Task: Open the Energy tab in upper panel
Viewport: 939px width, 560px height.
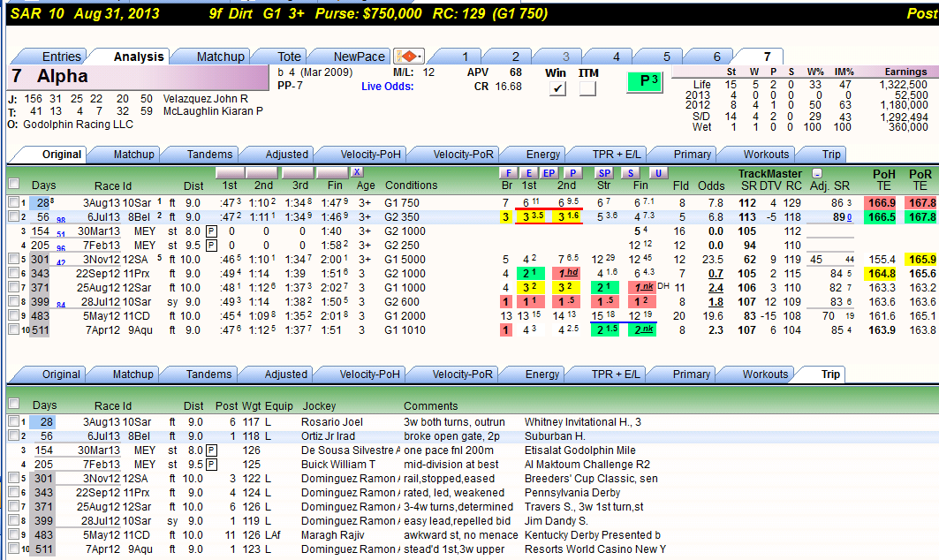Action: click(x=542, y=155)
